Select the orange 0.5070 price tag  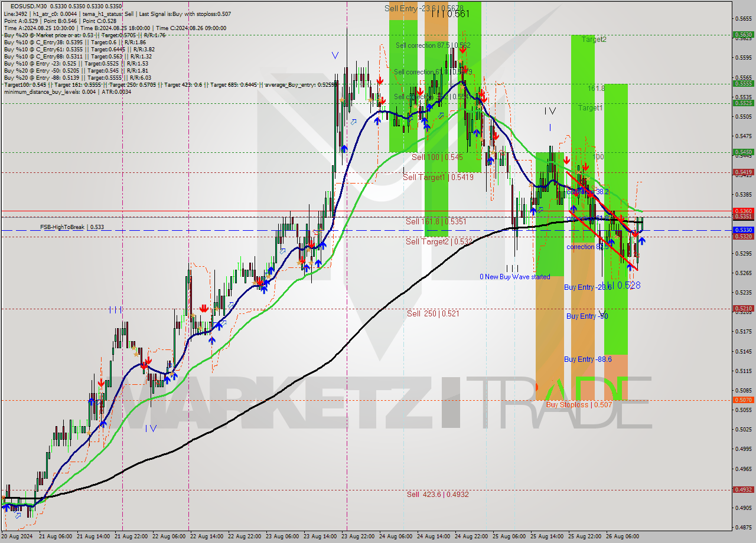point(742,400)
